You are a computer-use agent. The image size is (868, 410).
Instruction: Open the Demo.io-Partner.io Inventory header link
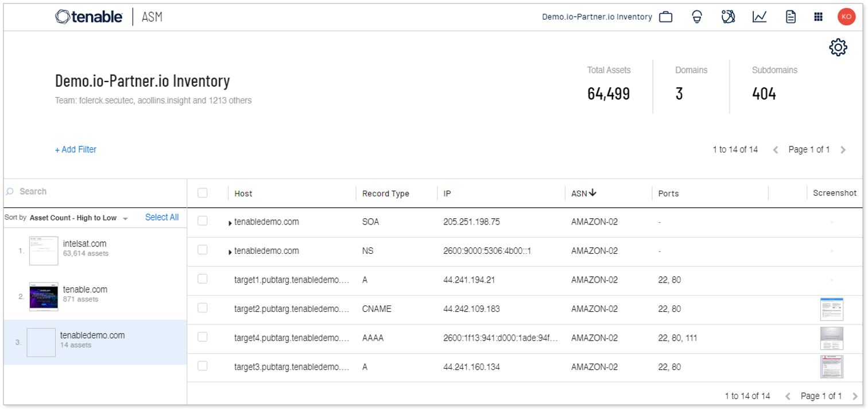tap(597, 17)
